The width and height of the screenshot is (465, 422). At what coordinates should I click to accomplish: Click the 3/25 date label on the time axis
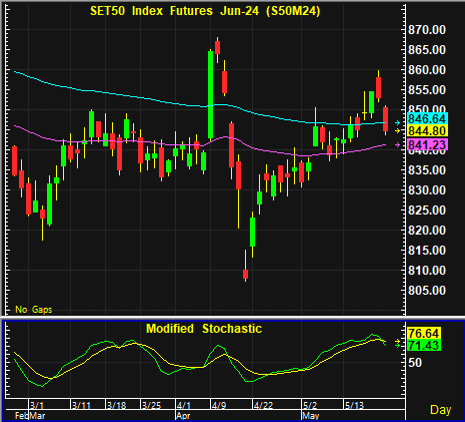pyautogui.click(x=151, y=406)
